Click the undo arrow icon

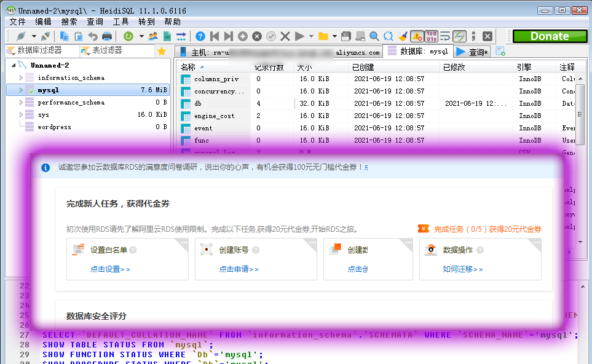point(93,36)
